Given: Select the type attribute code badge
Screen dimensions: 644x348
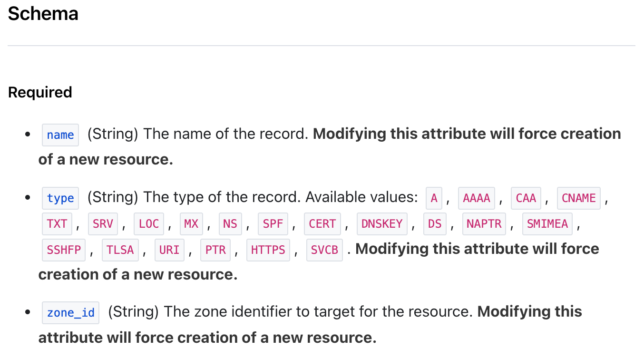Looking at the screenshot, I should coord(60,198).
